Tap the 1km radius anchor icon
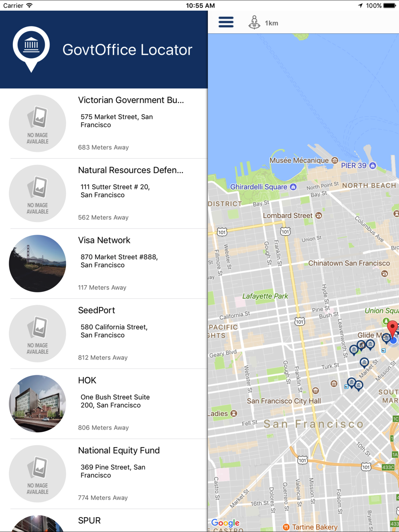This screenshot has height=532, width=399. coord(254,22)
